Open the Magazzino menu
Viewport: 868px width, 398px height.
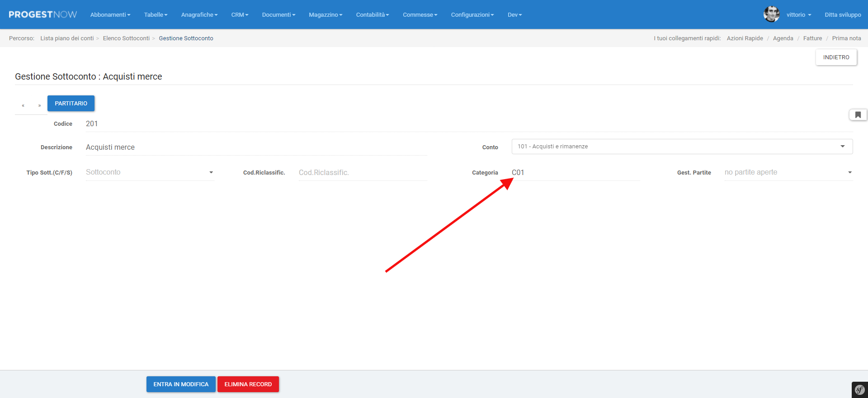325,14
